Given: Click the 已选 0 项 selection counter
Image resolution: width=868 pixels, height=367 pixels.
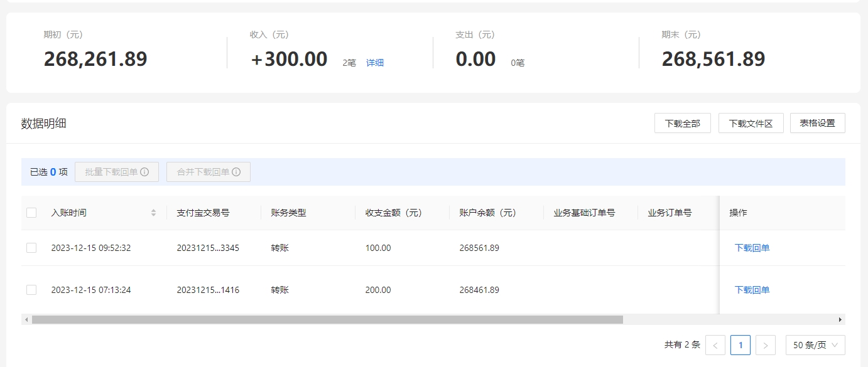Looking at the screenshot, I should pyautogui.click(x=49, y=172).
